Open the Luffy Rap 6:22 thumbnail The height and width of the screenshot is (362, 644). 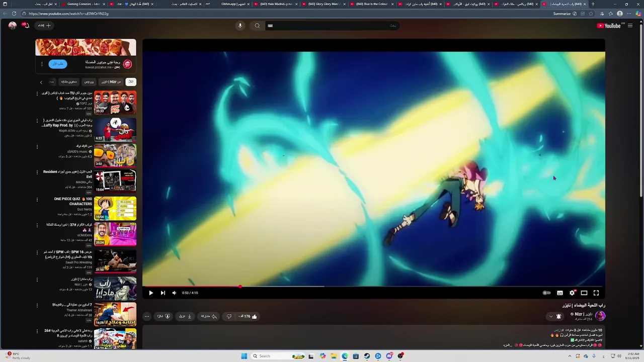pyautogui.click(x=115, y=129)
